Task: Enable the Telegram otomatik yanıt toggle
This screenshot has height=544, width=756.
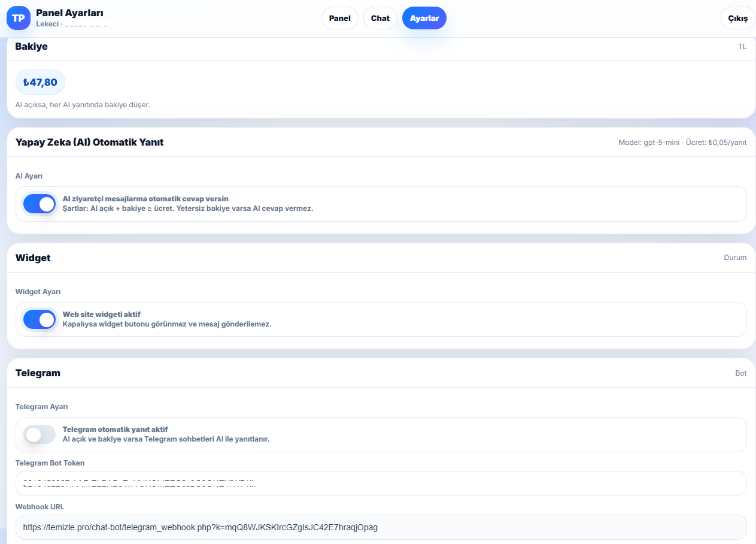Action: (x=40, y=434)
